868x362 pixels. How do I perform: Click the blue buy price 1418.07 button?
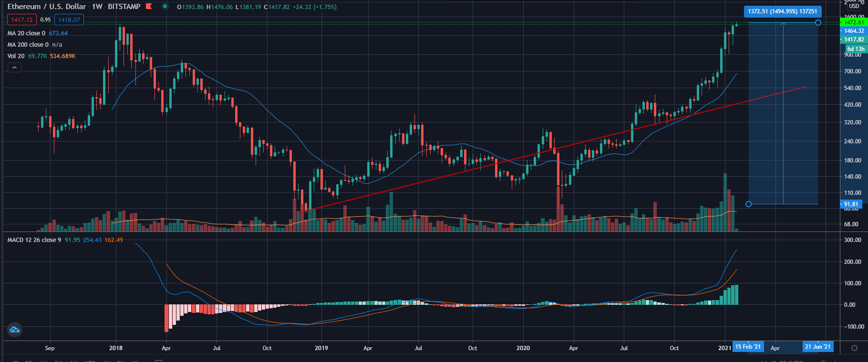[x=69, y=20]
